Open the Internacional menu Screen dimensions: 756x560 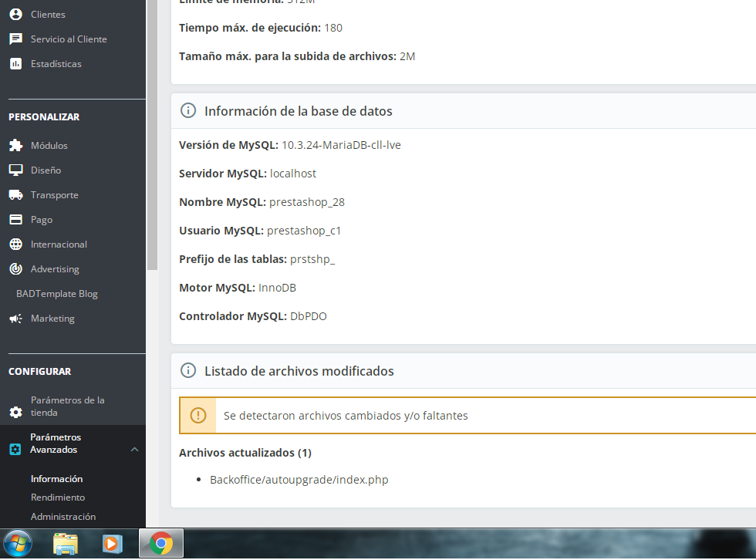pos(59,245)
